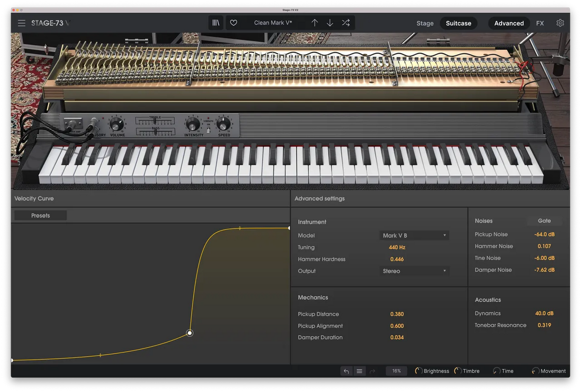Switch to the Stage view tab
581x392 pixels.
[425, 23]
